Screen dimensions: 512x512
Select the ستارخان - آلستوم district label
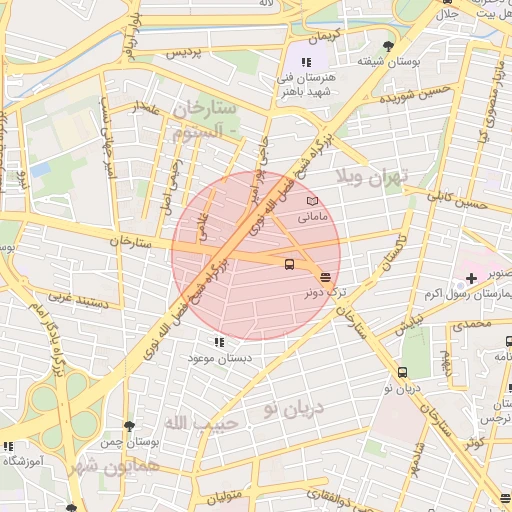coord(204,120)
